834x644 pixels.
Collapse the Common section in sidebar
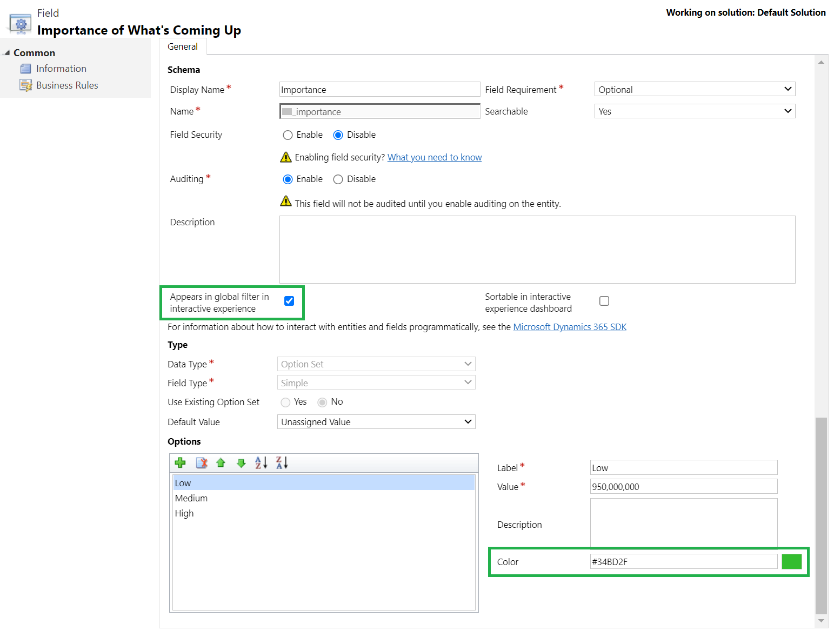[x=7, y=53]
